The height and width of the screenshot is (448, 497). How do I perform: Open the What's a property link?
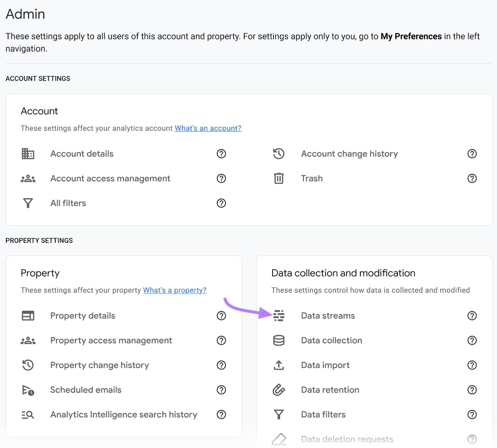[x=175, y=290]
